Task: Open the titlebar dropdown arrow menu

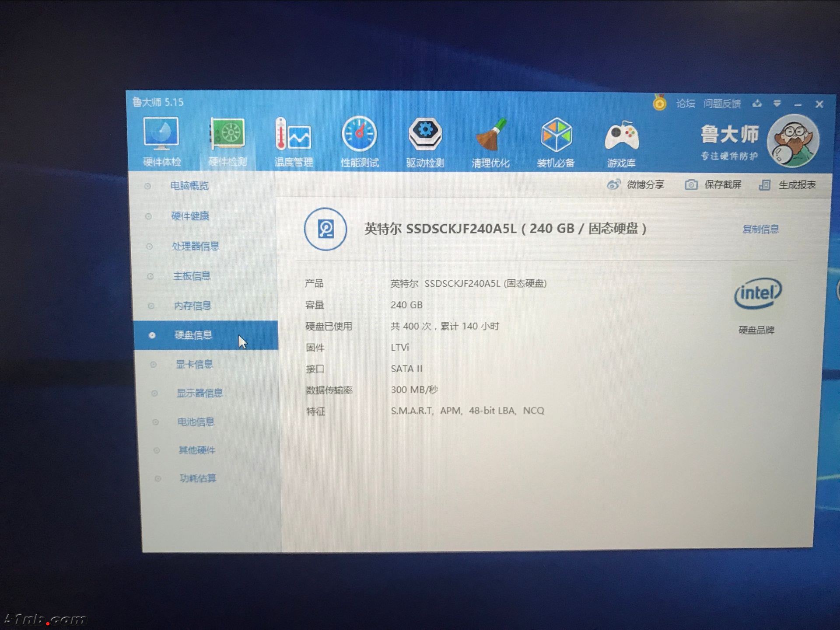Action: 778,104
